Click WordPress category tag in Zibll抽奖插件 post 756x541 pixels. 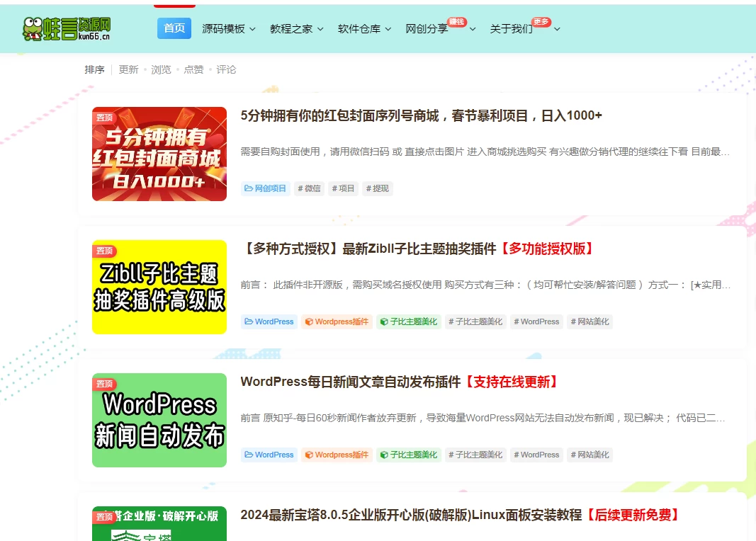tap(269, 321)
